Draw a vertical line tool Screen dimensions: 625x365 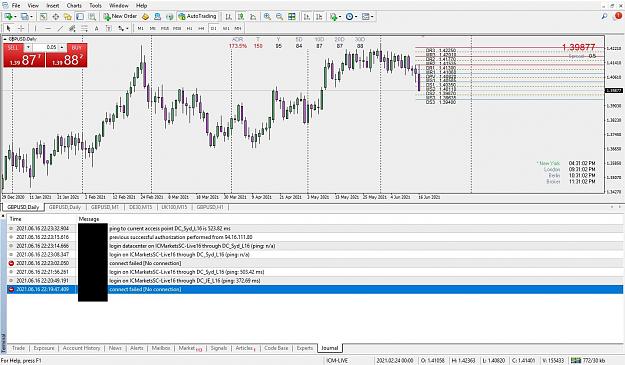click(x=35, y=28)
